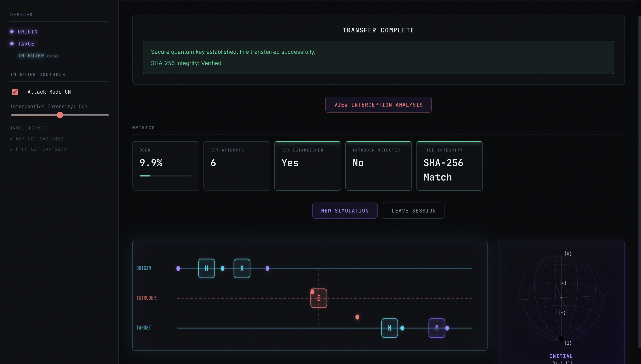
Task: Select the purple M measurement gate
Action: [x=437, y=328]
